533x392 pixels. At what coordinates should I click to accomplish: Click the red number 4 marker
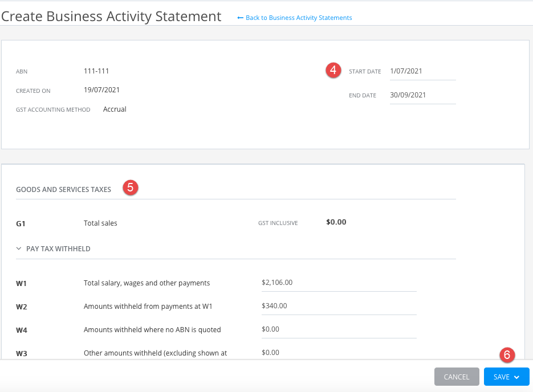[x=333, y=71]
